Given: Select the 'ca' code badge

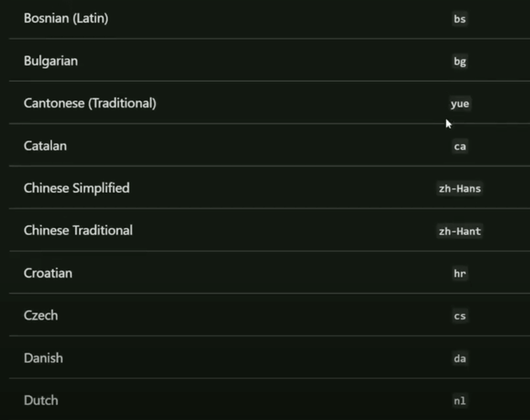Looking at the screenshot, I should [x=459, y=146].
